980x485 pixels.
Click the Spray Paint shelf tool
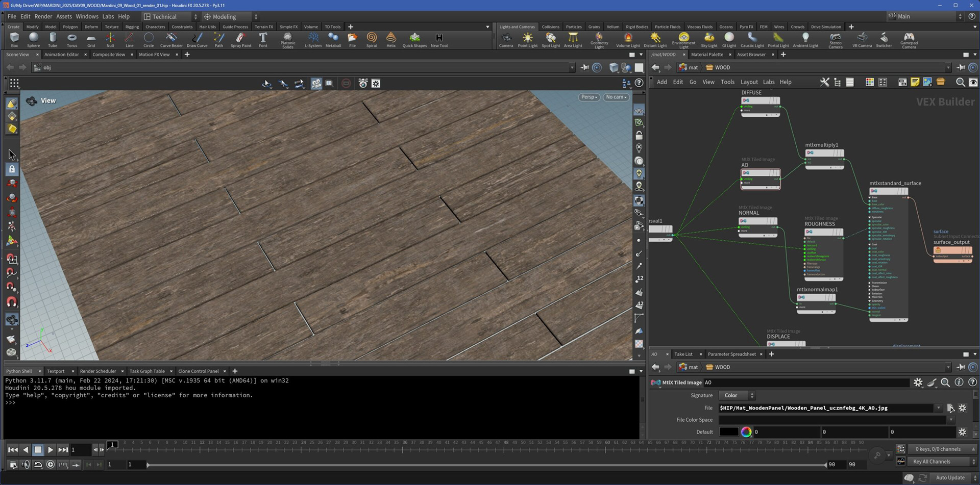click(x=240, y=40)
